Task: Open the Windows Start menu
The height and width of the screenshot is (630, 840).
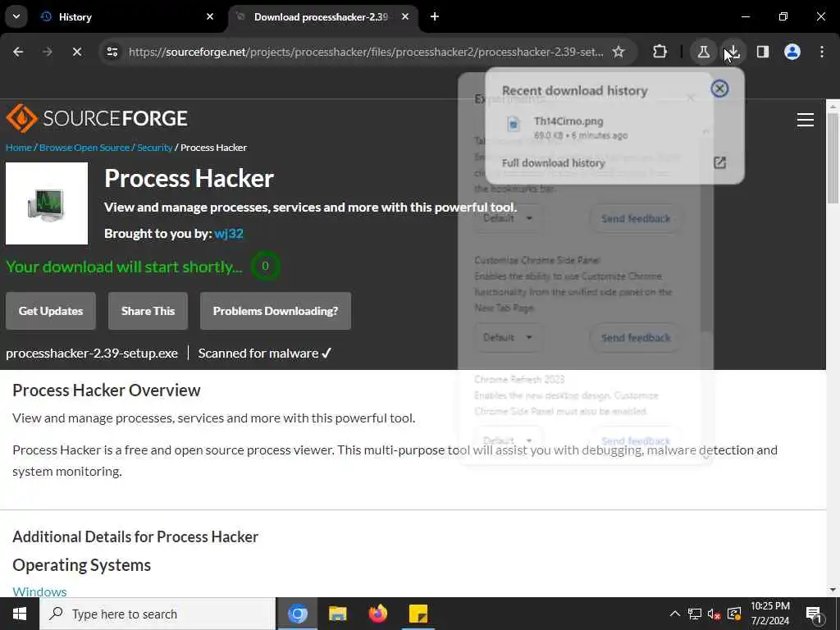Action: pos(20,614)
